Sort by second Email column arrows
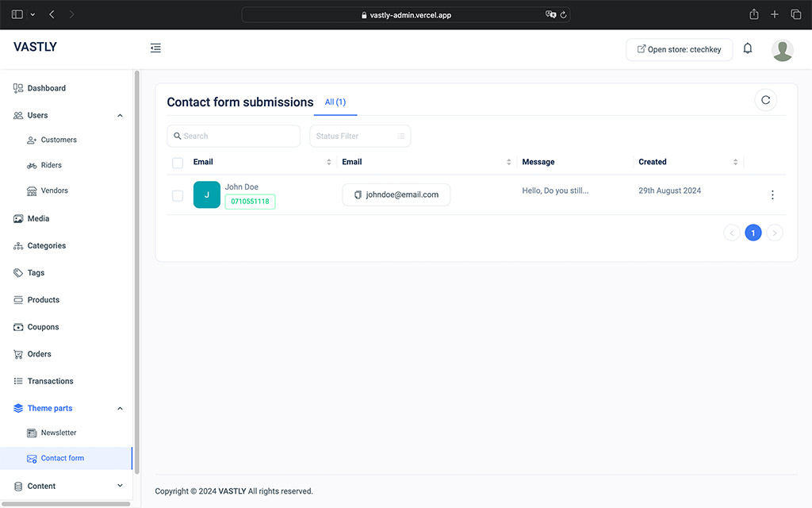 pyautogui.click(x=508, y=162)
